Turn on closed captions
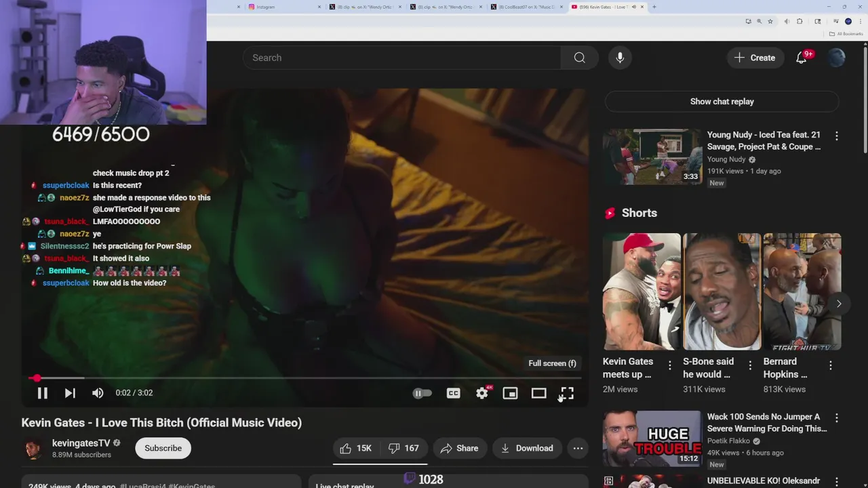 [453, 393]
